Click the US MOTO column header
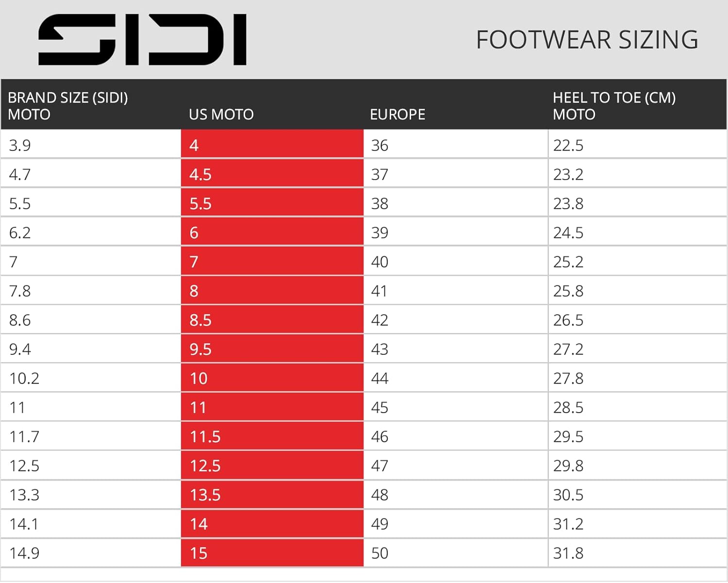Image resolution: width=728 pixels, height=583 pixels. pos(221,115)
